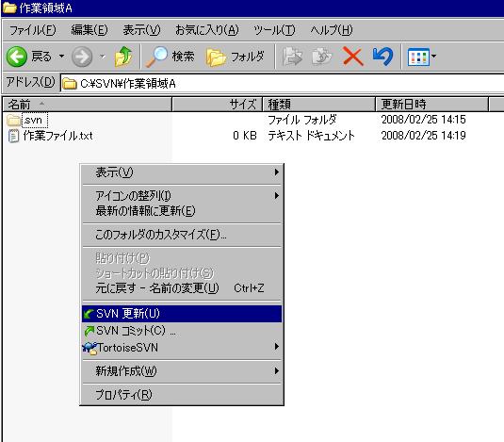The image size is (504, 442).
Task: Click the green Back arrow icon
Action: click(16, 57)
